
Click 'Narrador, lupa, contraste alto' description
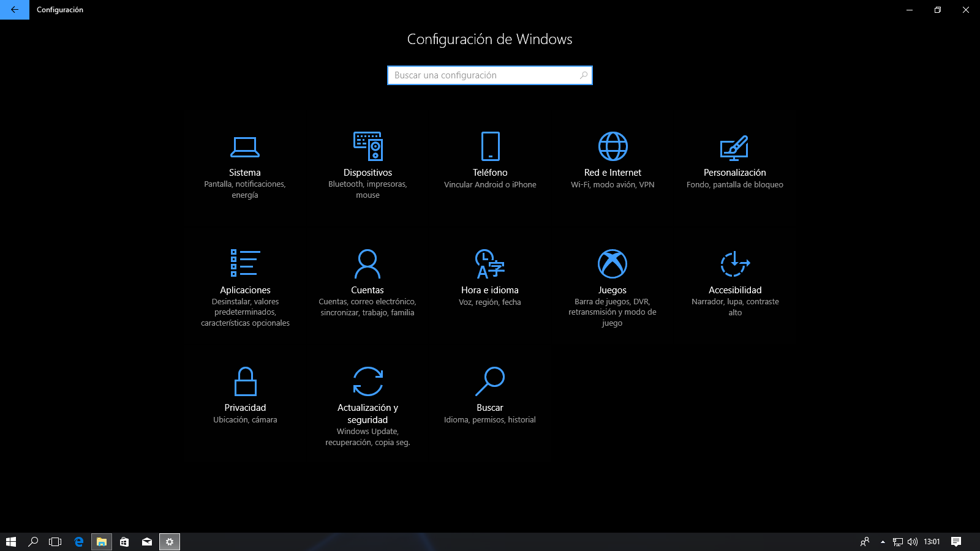735,307
